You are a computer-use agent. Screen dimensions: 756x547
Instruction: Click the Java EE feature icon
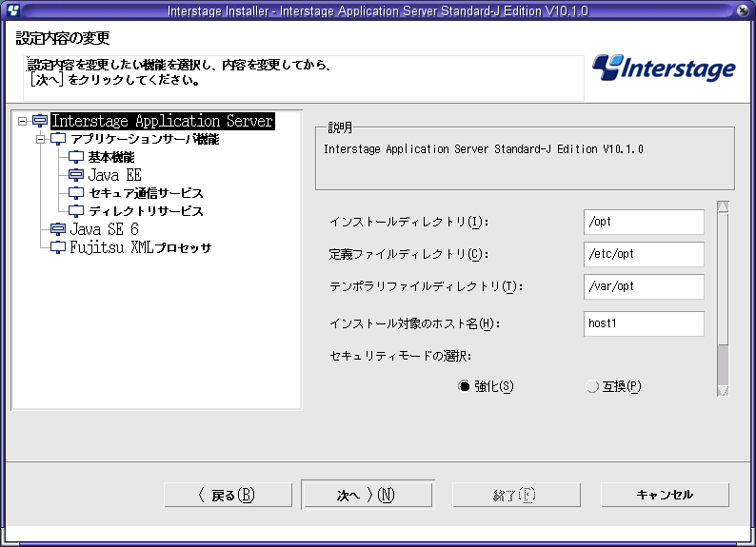pos(76,175)
